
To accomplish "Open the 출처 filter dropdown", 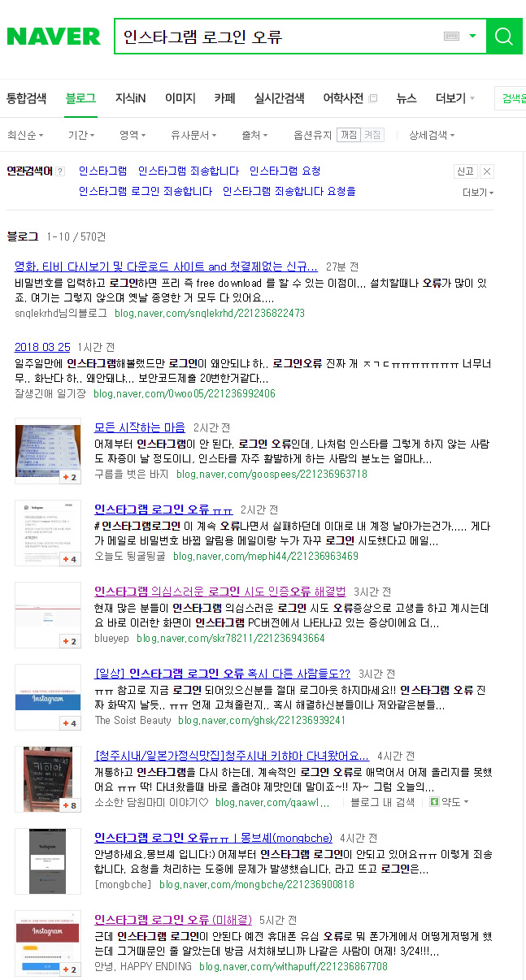I will point(255,135).
